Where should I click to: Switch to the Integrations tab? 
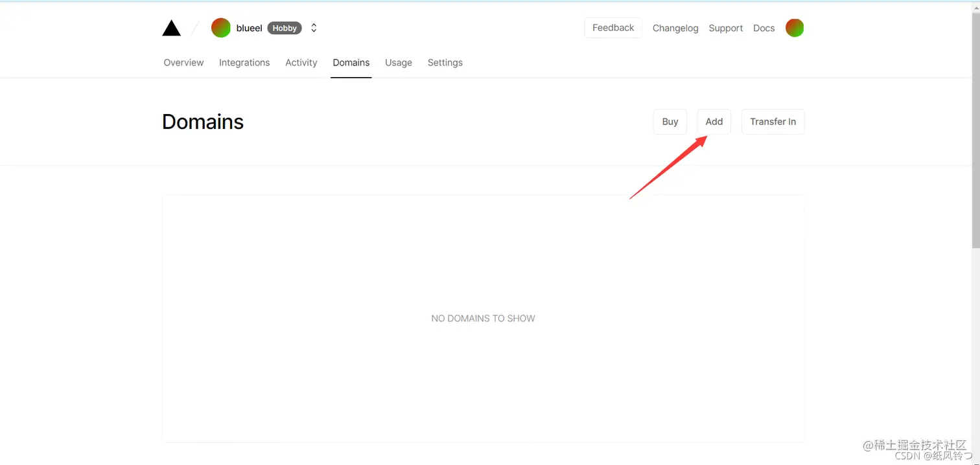pos(244,63)
